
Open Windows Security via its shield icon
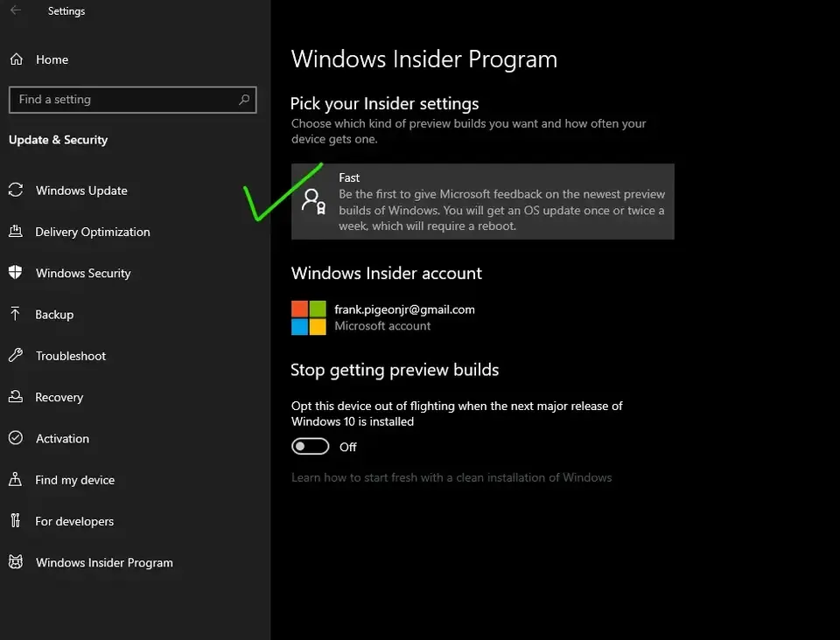coord(16,273)
